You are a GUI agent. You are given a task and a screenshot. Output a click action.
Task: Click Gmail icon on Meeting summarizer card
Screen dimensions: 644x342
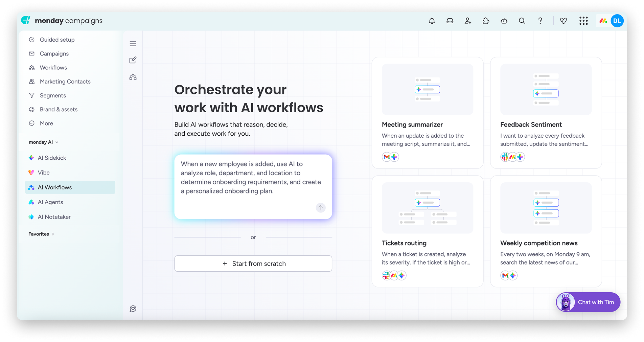(387, 157)
